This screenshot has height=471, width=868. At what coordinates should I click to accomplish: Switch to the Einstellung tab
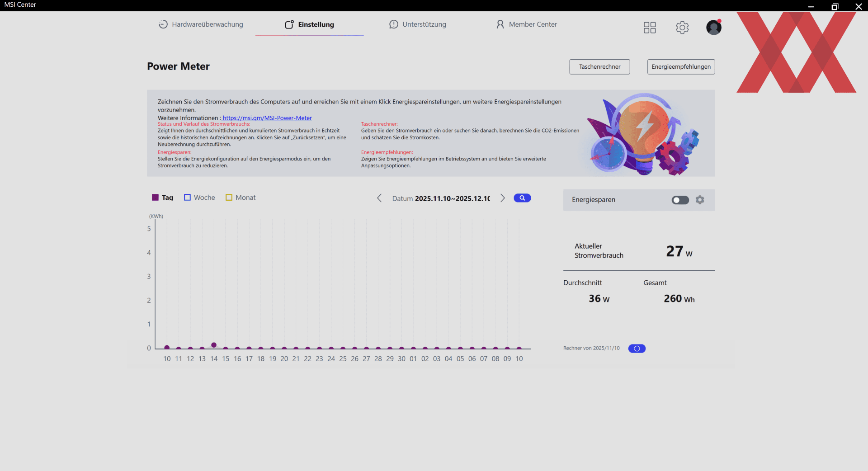click(x=310, y=24)
